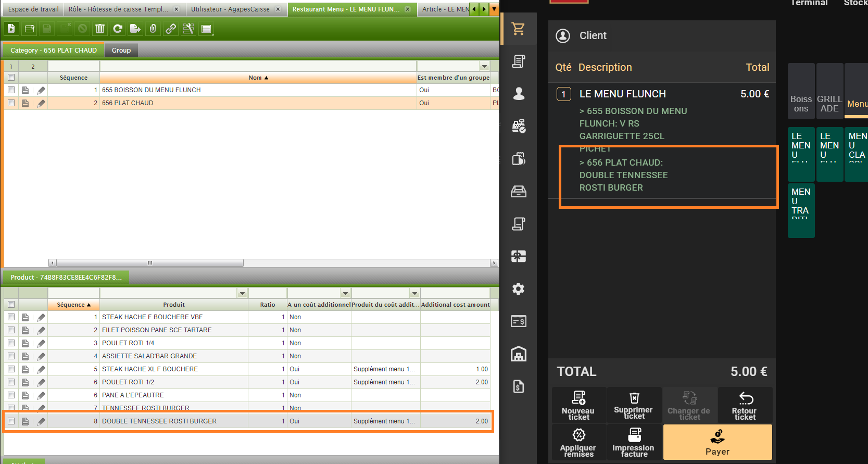Select checkbox of DOUBLE TENNESSEE ROSTI BURGER row
Viewport: 868px width, 464px height.
[x=11, y=421]
